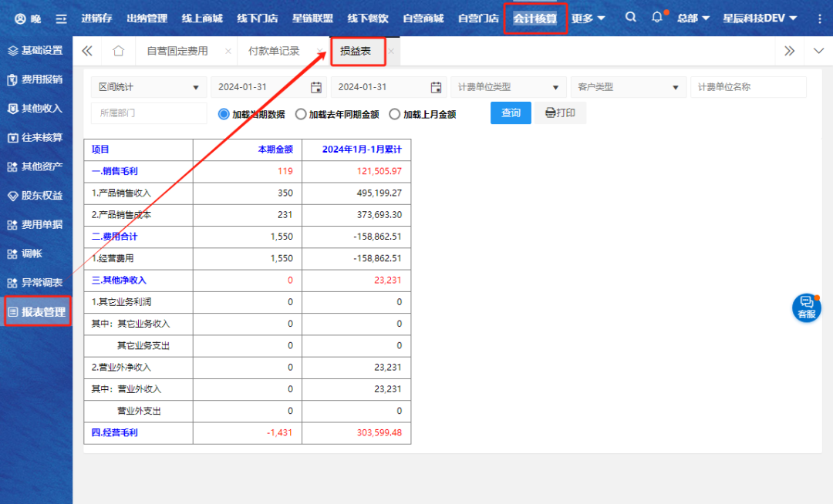833x504 pixels.
Task: Switch to the 付款单记录 tab
Action: [274, 51]
